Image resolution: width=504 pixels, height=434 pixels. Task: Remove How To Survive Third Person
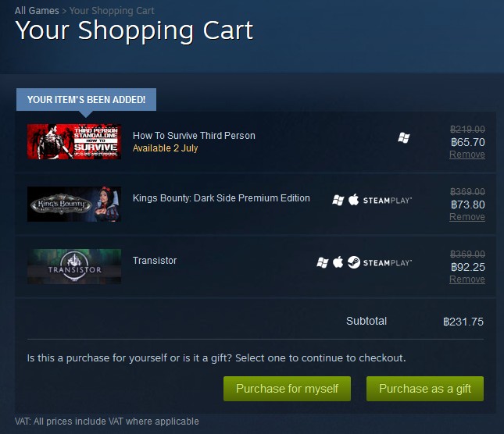click(466, 155)
